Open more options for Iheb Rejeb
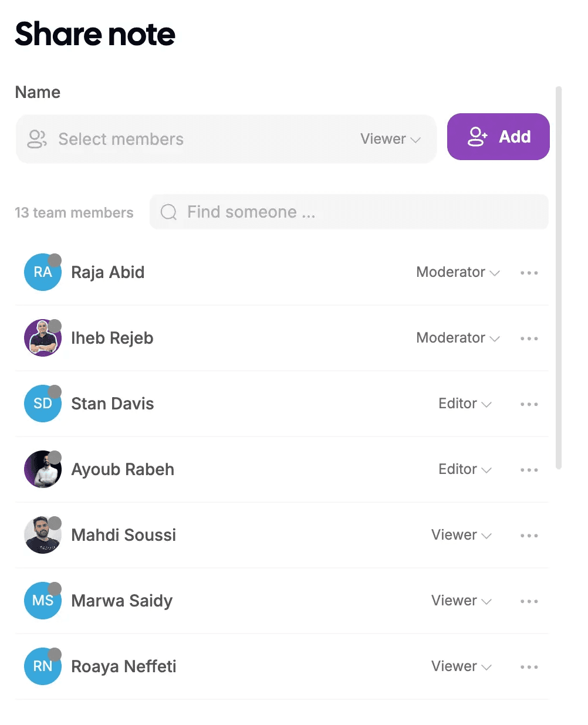This screenshot has height=725, width=588. pos(529,338)
